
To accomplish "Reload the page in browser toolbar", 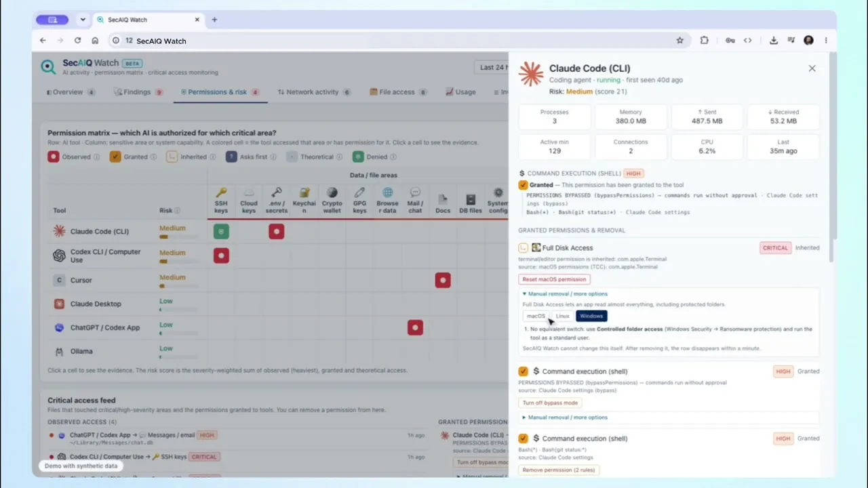I will click(x=77, y=41).
